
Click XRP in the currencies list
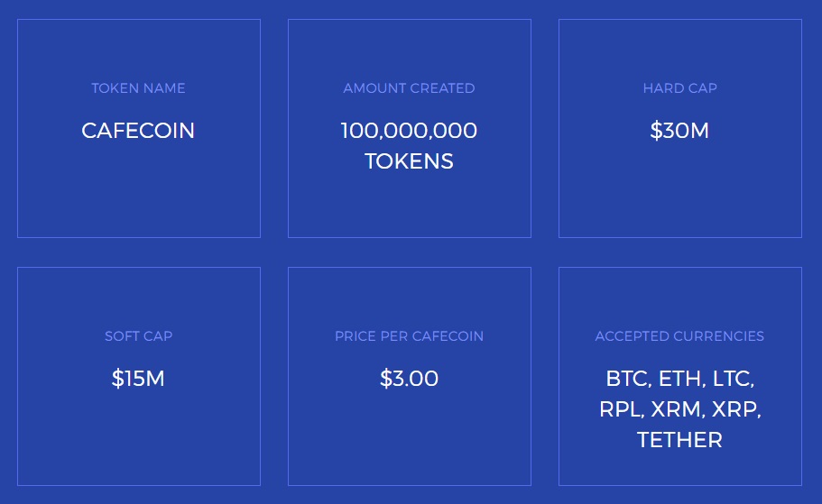point(734,409)
